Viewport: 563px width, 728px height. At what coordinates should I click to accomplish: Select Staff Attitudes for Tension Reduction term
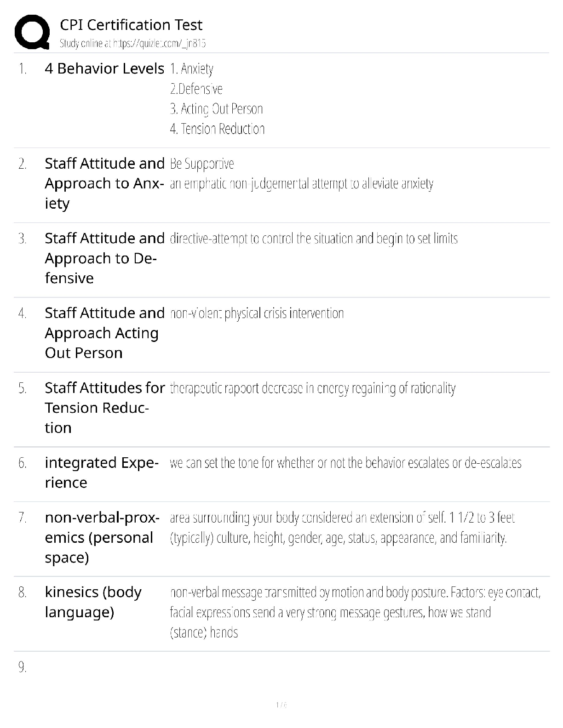[104, 408]
